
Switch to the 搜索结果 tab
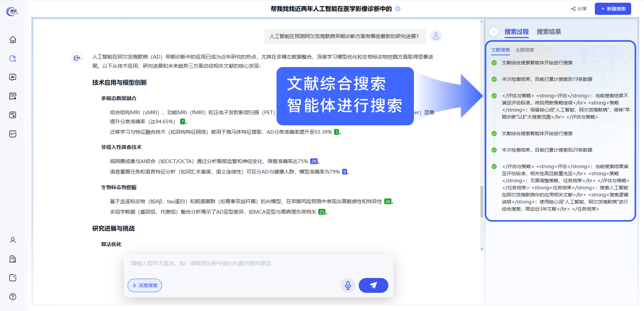(548, 31)
